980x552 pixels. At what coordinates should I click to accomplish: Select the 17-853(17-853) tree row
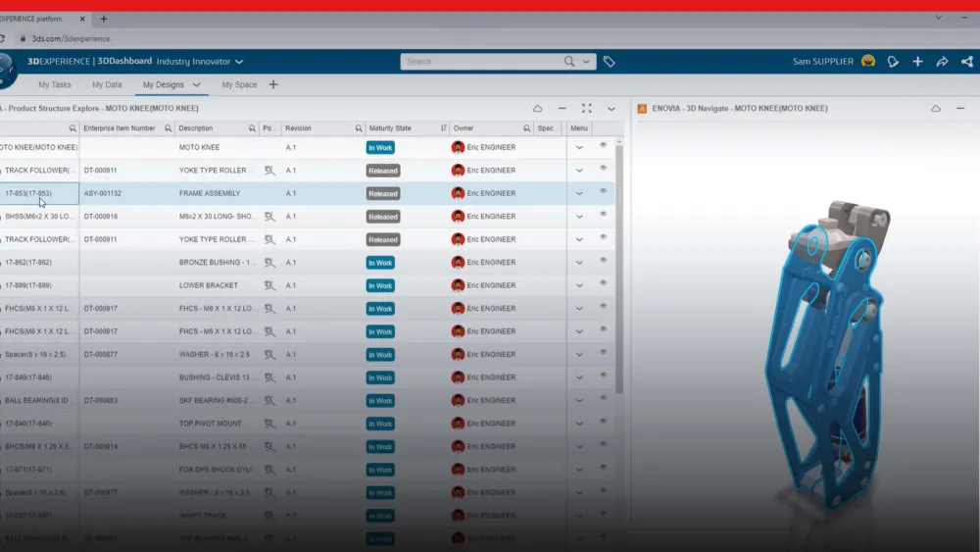28,193
